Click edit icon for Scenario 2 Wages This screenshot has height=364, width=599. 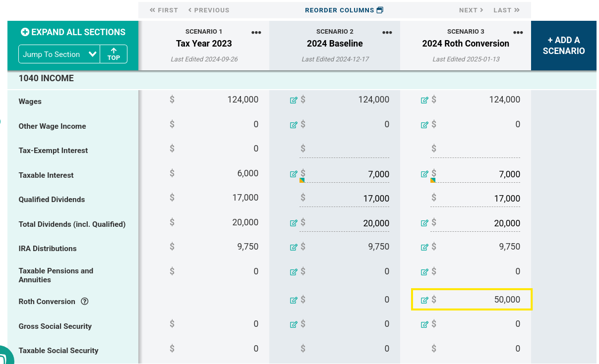294,100
